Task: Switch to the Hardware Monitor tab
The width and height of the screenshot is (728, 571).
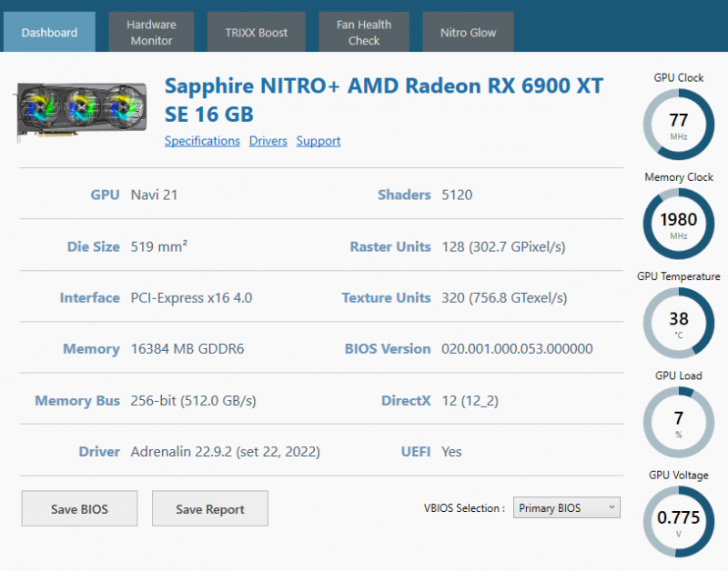Action: 151,32
